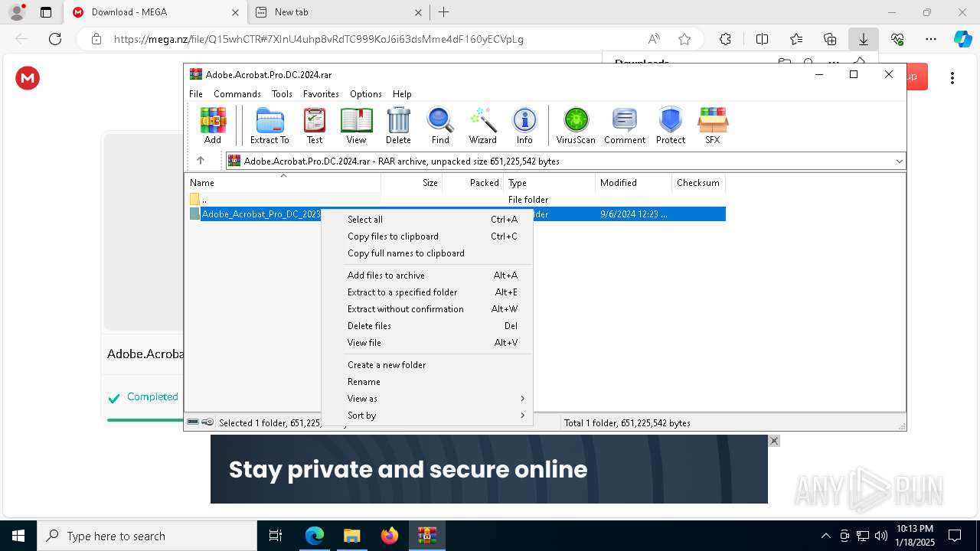The image size is (980, 551).
Task: Open the Wizard tool
Action: pyautogui.click(x=483, y=126)
